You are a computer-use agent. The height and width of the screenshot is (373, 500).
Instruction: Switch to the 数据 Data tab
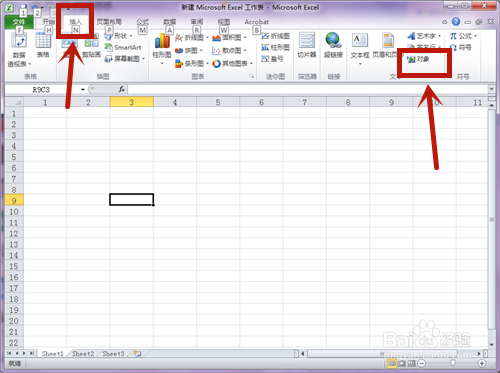pos(170,22)
